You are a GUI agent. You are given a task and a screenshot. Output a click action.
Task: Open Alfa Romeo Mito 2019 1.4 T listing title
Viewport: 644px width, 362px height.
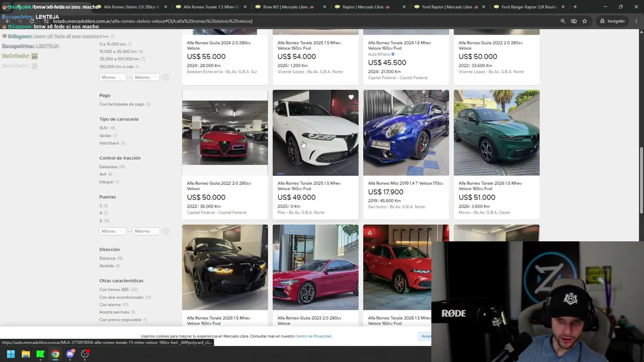pyautogui.click(x=406, y=184)
